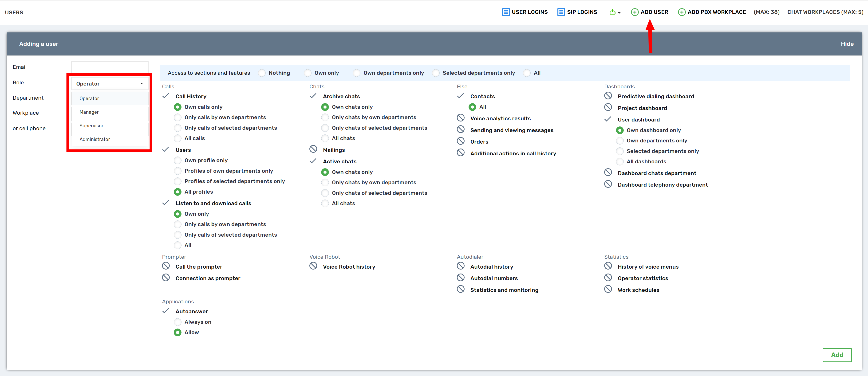Toggle the Operator statistics blocked icon

(x=608, y=278)
